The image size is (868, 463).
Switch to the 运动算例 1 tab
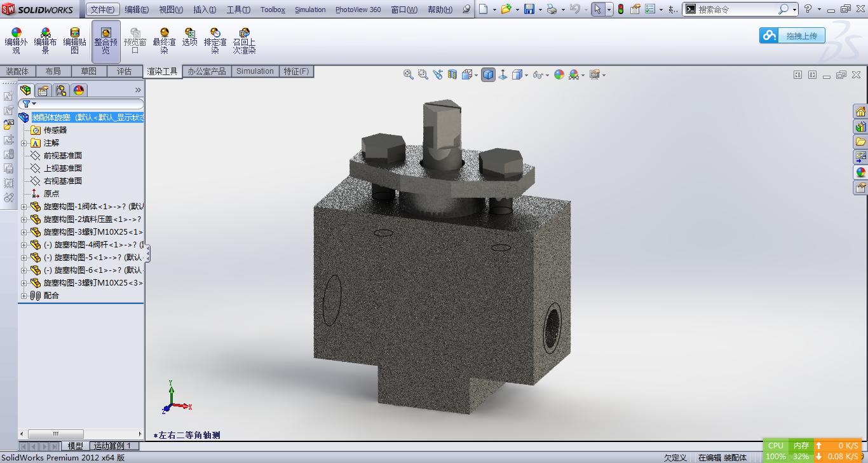[x=113, y=446]
